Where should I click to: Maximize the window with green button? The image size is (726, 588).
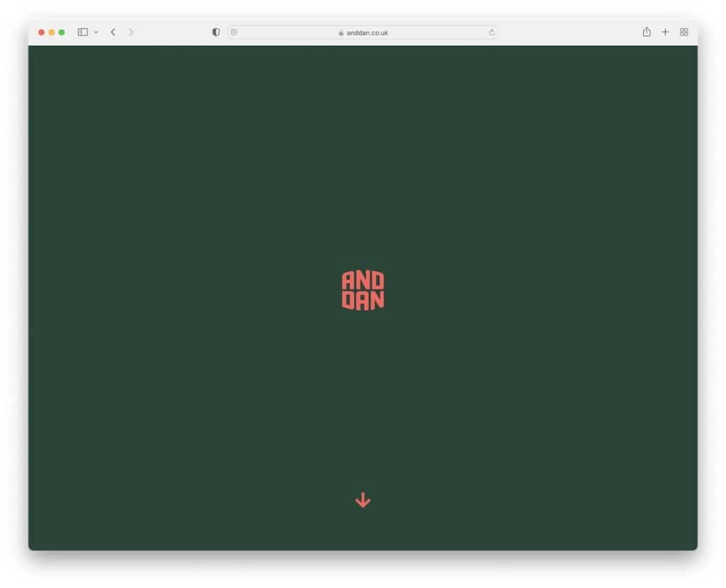(62, 33)
